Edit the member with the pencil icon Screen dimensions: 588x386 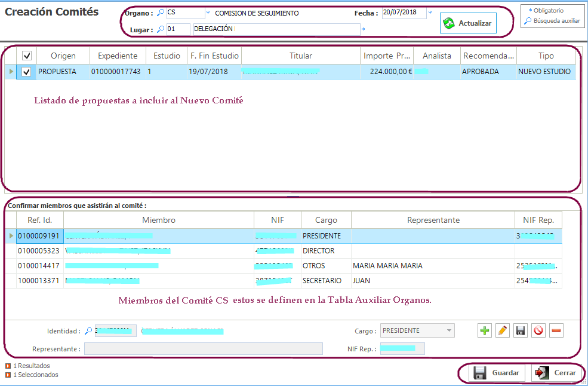[x=503, y=330]
